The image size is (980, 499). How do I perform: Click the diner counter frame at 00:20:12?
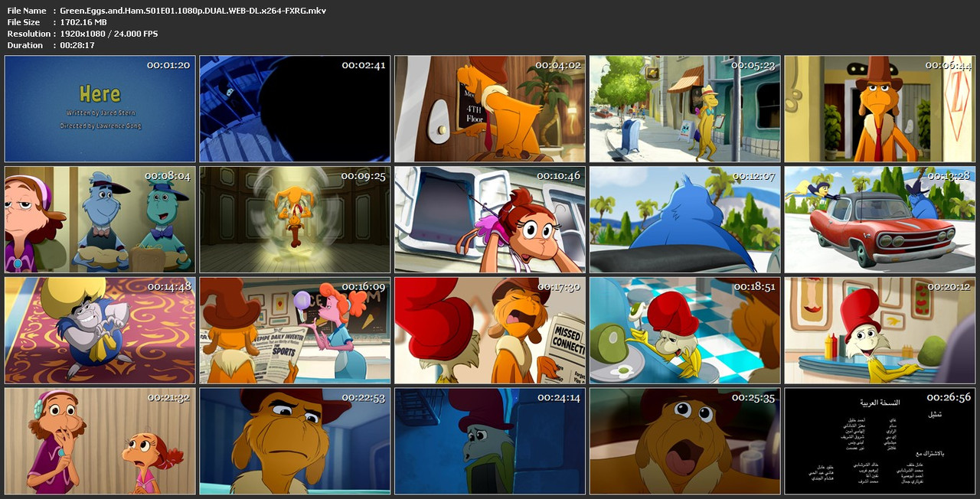(x=880, y=331)
